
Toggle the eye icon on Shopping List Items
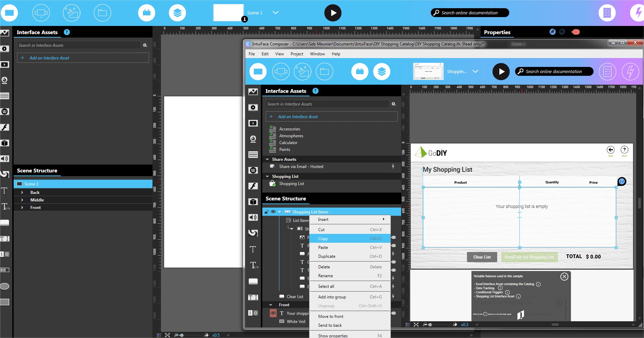pos(273,212)
